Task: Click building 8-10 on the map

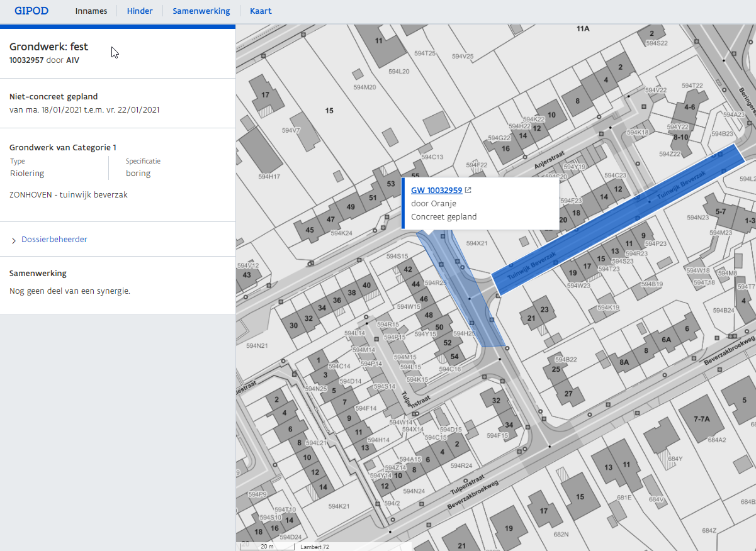Action: coord(680,136)
